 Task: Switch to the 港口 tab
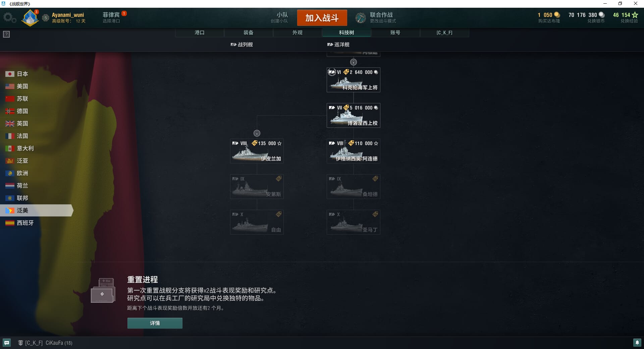200,33
